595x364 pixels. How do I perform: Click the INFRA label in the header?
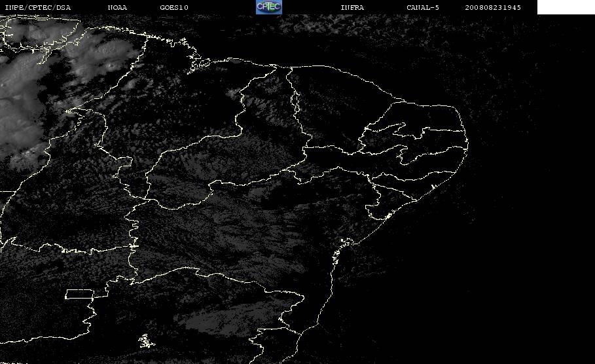pos(352,7)
